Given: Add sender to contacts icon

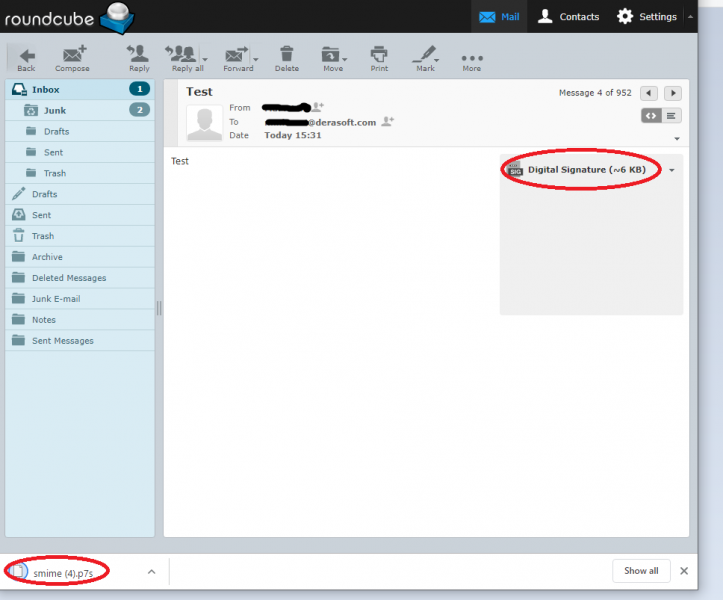Looking at the screenshot, I should tap(318, 106).
